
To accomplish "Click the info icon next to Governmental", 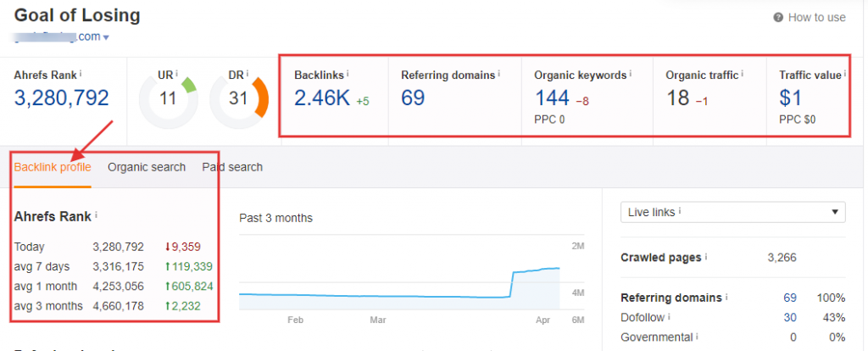I will coord(697,336).
